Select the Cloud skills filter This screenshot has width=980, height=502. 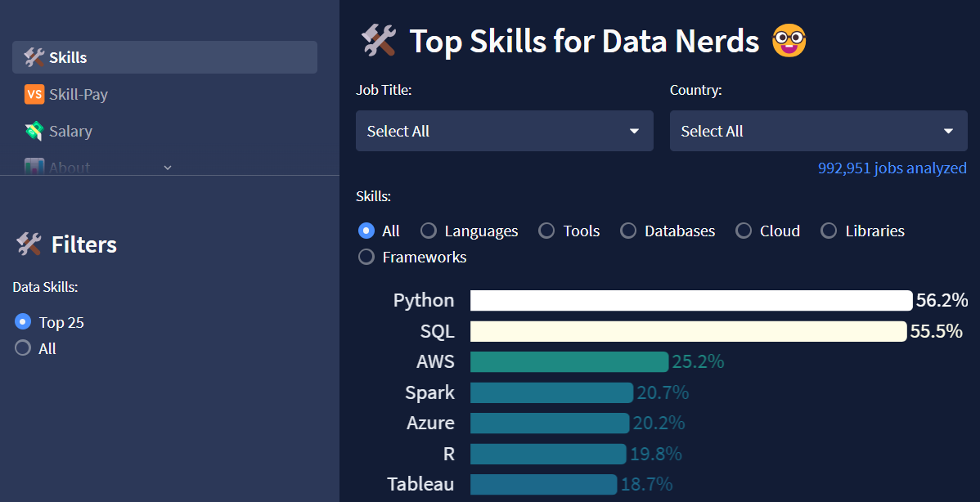pyautogui.click(x=743, y=231)
